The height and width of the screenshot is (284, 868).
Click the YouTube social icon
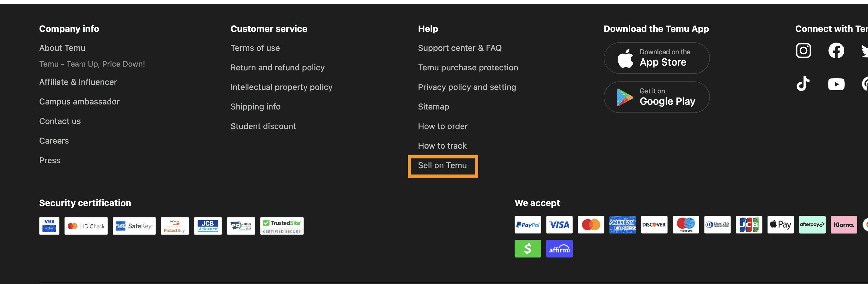coord(836,84)
